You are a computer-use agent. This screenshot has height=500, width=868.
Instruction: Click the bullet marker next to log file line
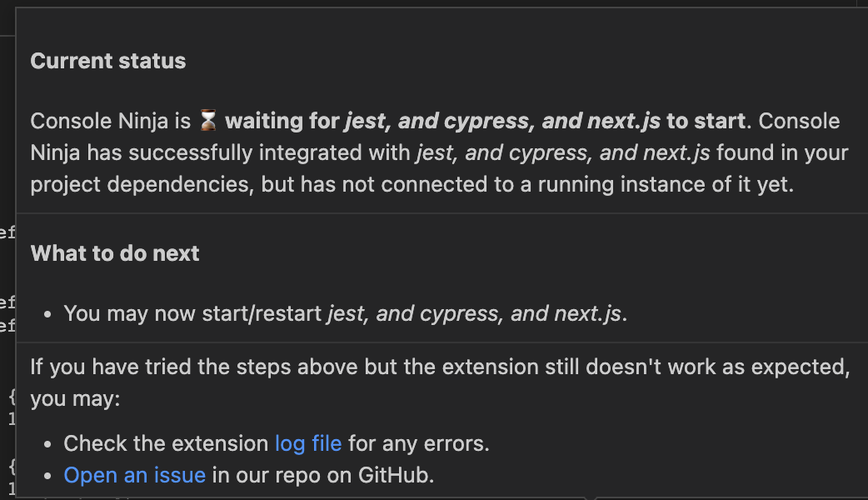tap(48, 443)
